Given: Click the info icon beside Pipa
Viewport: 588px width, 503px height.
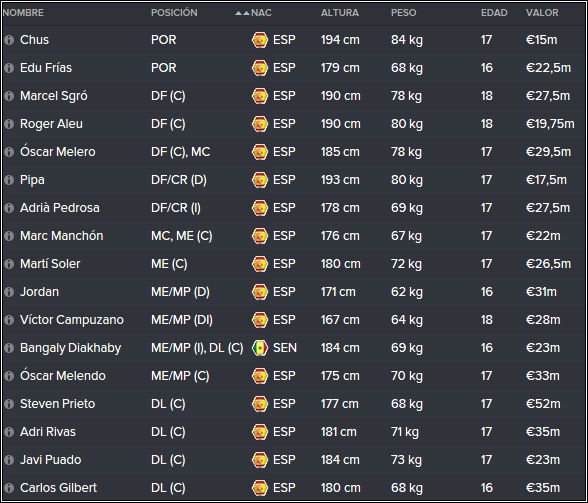Looking at the screenshot, I should coord(9,180).
